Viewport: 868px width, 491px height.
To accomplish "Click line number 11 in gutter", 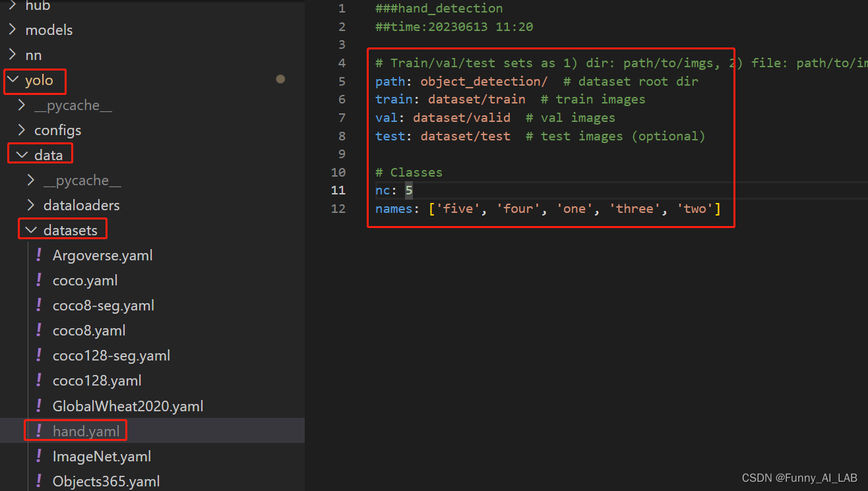I will tap(338, 190).
